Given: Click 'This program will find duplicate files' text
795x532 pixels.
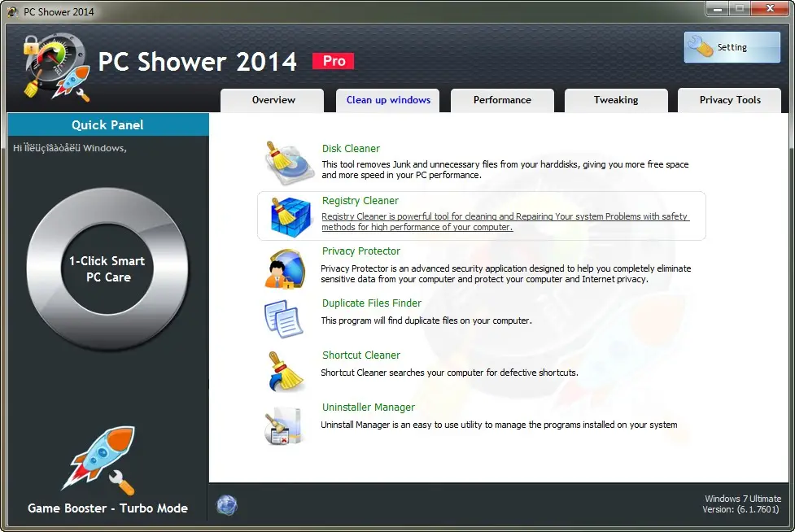Looking at the screenshot, I should 426,321.
